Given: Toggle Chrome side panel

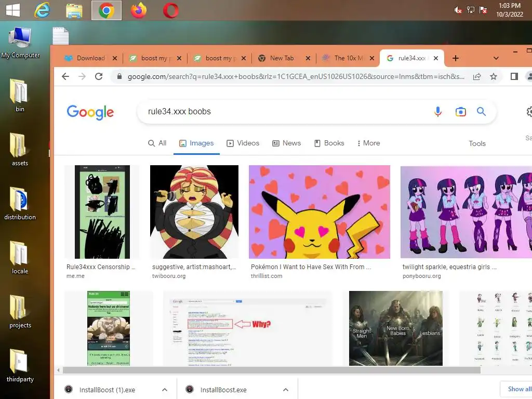Looking at the screenshot, I should tap(514, 77).
